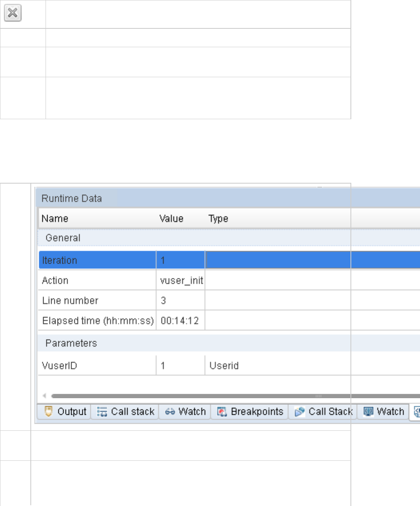Screen dimensions: 420x506
Task: Click the horizontal scrollbar in Runtime Data
Action: click(x=236, y=396)
